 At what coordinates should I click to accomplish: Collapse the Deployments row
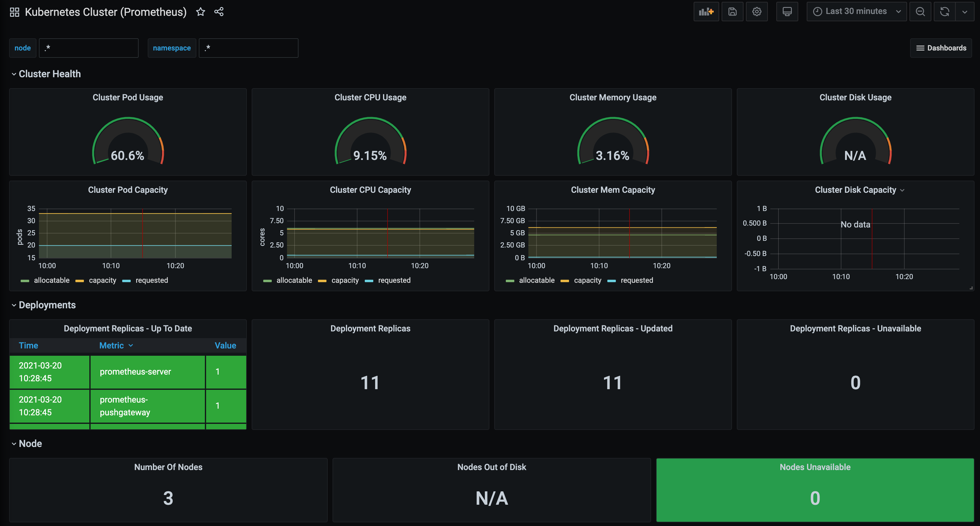coord(47,305)
